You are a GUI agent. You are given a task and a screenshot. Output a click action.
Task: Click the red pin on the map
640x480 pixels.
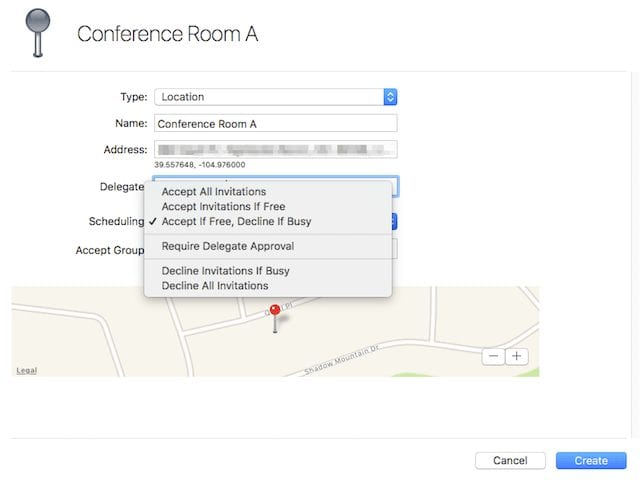pos(275,311)
